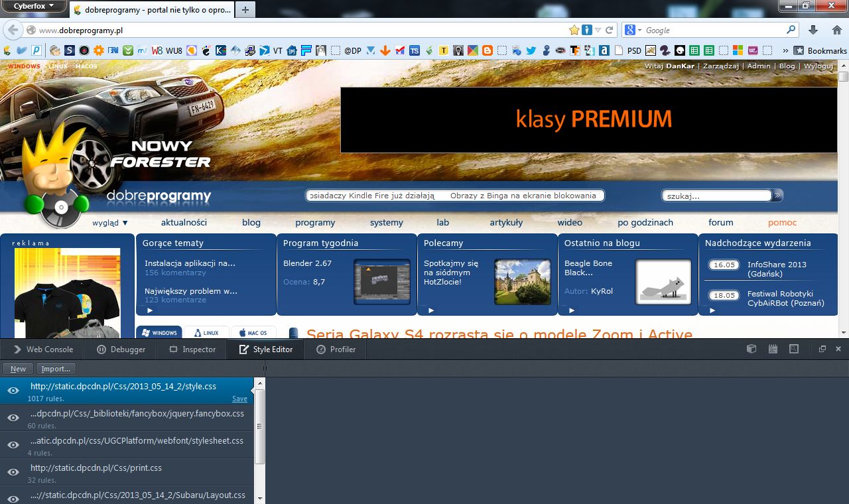The width and height of the screenshot is (849, 504).
Task: Open the WU8 bookmark
Action: (x=174, y=50)
